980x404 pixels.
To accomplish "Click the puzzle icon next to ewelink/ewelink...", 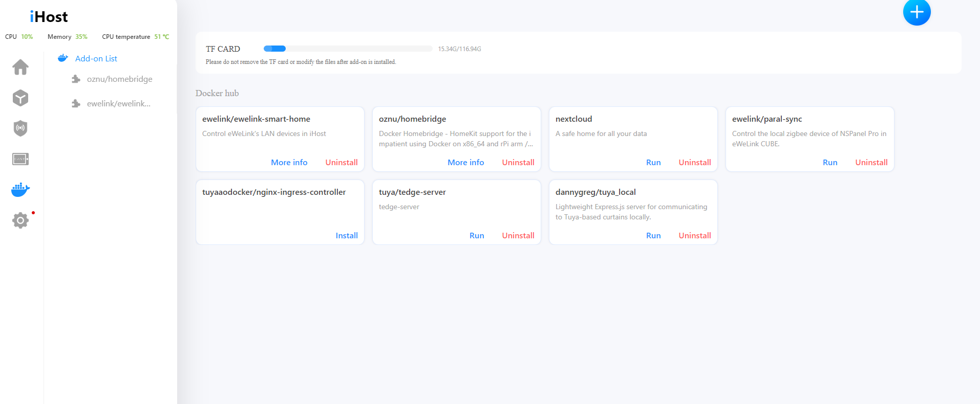I will tap(76, 103).
